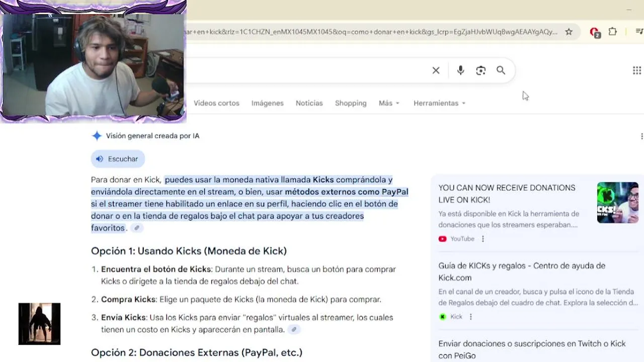Switch to the Noticias tab
The height and width of the screenshot is (362, 644).
[309, 103]
